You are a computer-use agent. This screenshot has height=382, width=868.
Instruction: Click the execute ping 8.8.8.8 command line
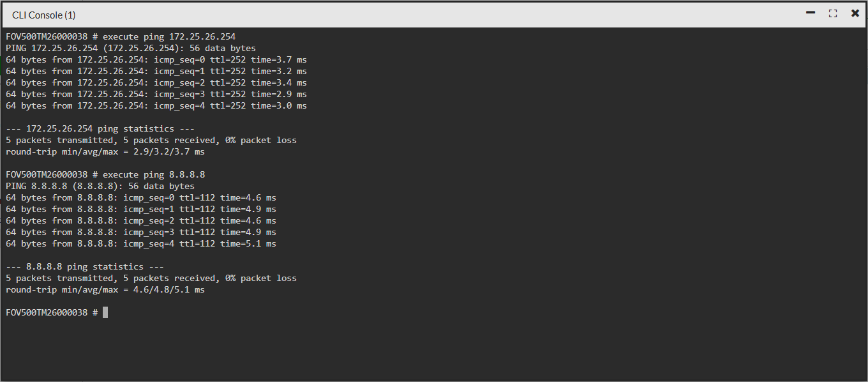pos(105,174)
